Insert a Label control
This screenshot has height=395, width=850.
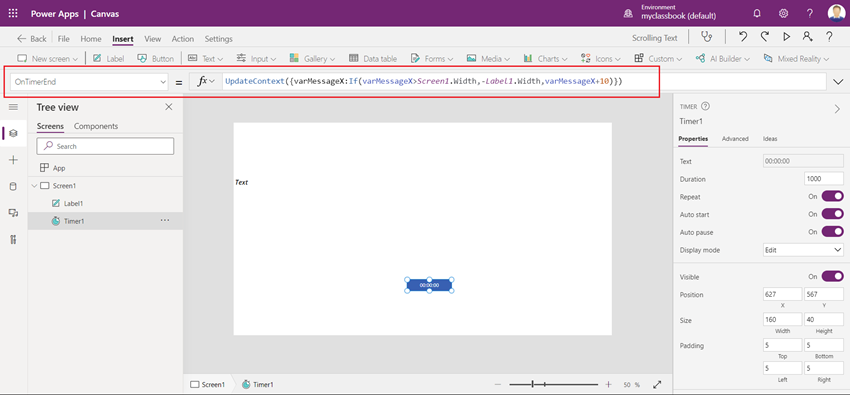108,59
